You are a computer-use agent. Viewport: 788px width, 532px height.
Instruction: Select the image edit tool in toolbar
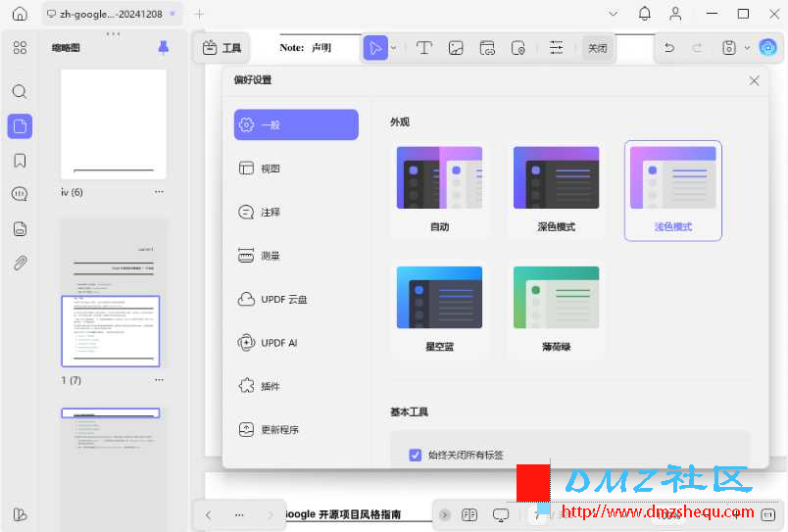(456, 48)
